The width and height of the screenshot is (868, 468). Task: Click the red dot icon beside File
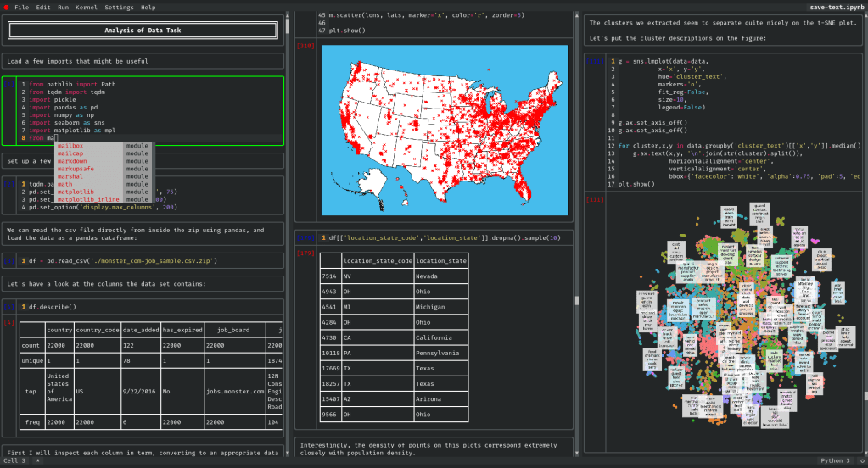click(x=6, y=7)
